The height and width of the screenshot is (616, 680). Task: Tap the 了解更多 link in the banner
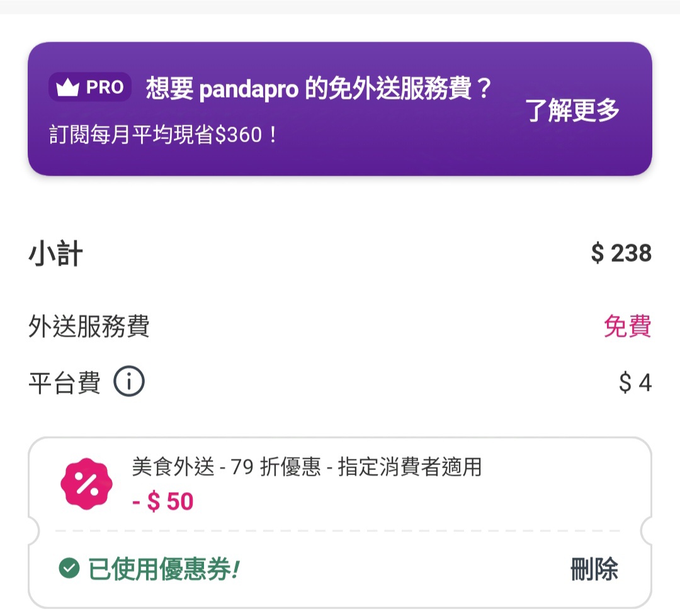[572, 110]
